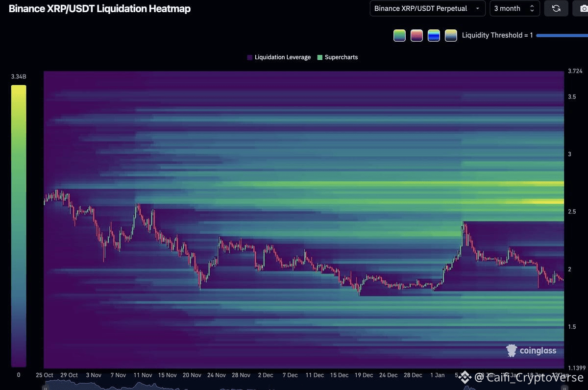Image resolution: width=588 pixels, height=390 pixels.
Task: Click the candlestick peak on 11 Nov
Action: pyautogui.click(x=137, y=208)
